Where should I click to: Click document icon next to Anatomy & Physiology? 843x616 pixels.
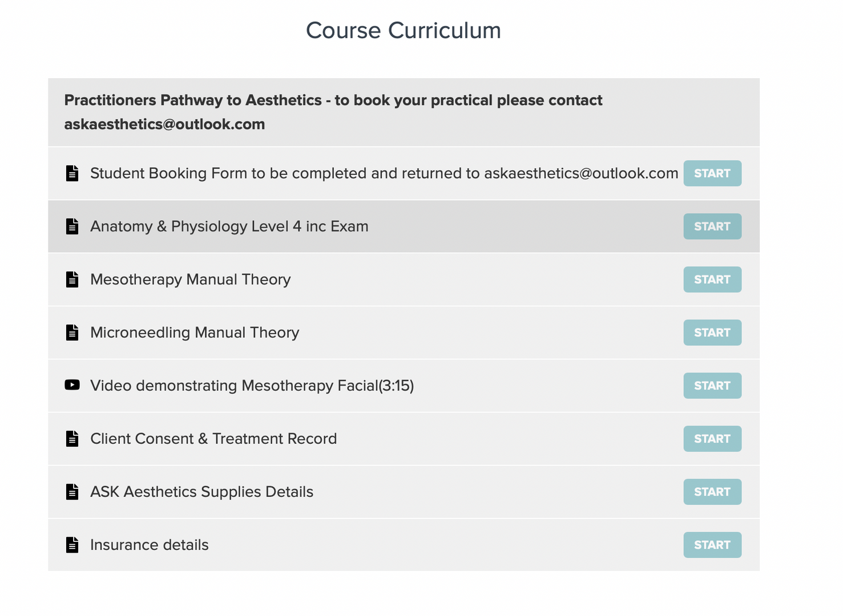[x=72, y=226]
